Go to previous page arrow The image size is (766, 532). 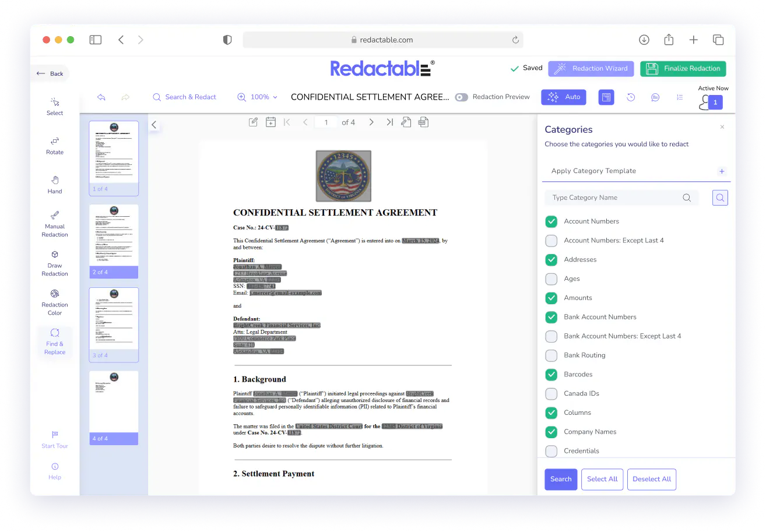point(305,122)
